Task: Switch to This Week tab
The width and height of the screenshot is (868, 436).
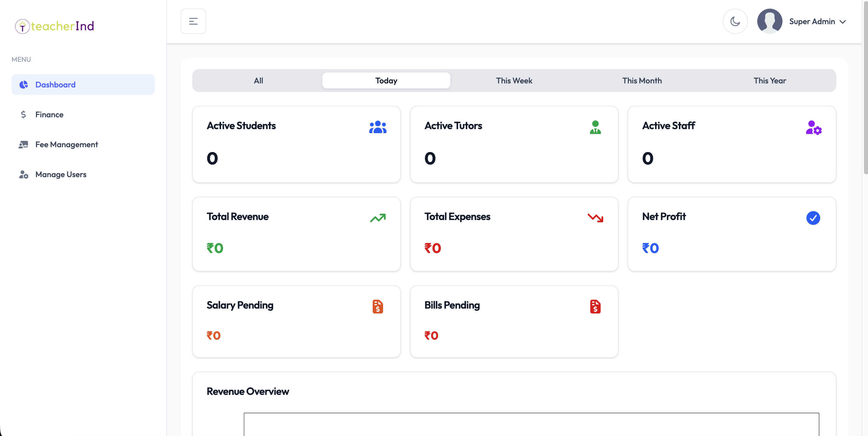Action: [x=514, y=81]
